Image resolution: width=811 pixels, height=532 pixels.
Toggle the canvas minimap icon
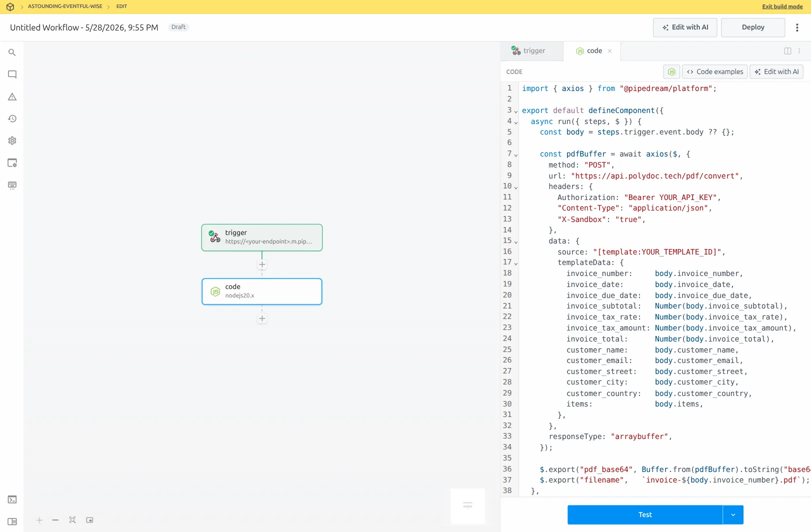(89, 520)
